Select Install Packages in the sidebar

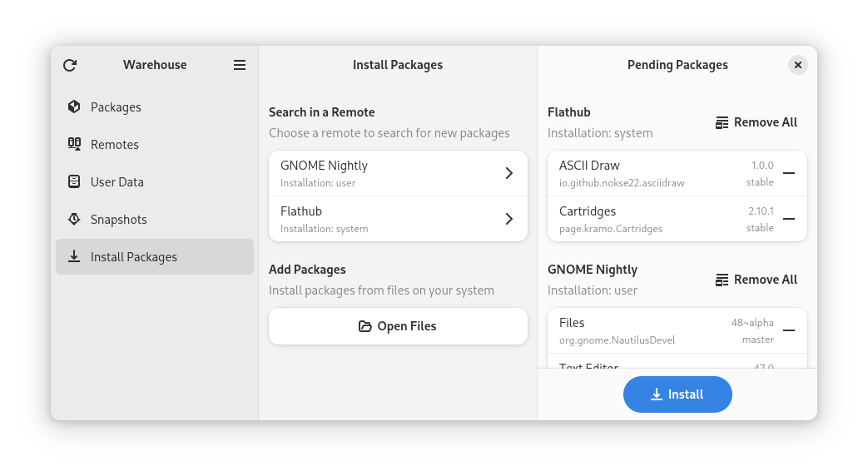(133, 257)
